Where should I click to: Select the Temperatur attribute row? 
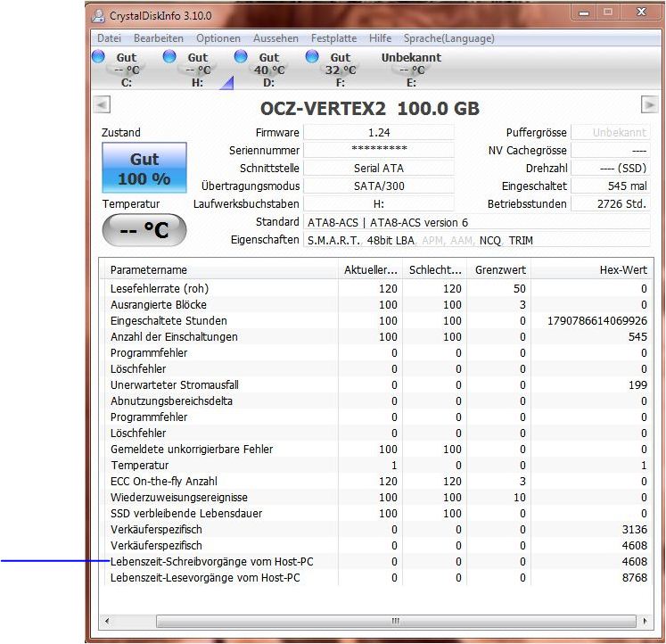(x=376, y=465)
